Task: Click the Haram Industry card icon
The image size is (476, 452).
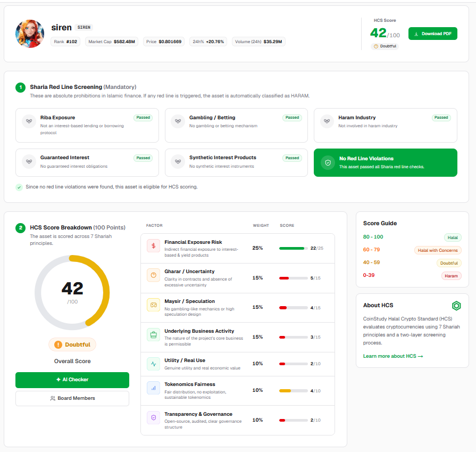Action: pyautogui.click(x=327, y=121)
